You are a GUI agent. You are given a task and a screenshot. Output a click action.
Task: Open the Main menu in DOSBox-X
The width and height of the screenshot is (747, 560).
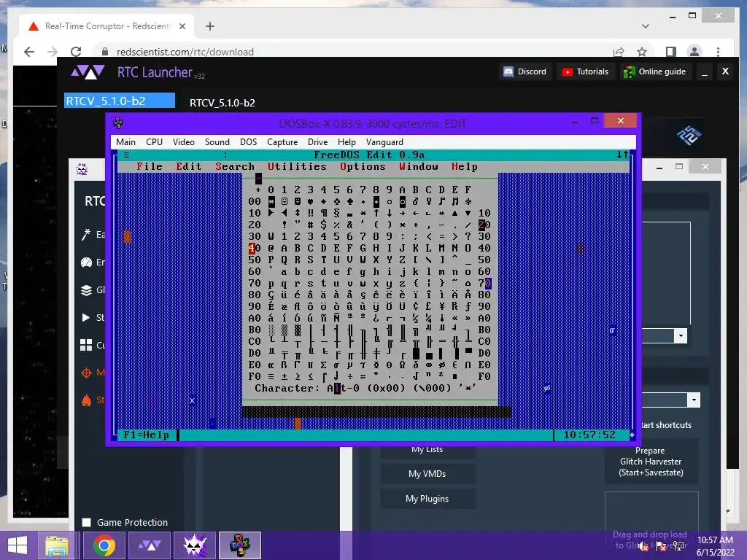(125, 142)
